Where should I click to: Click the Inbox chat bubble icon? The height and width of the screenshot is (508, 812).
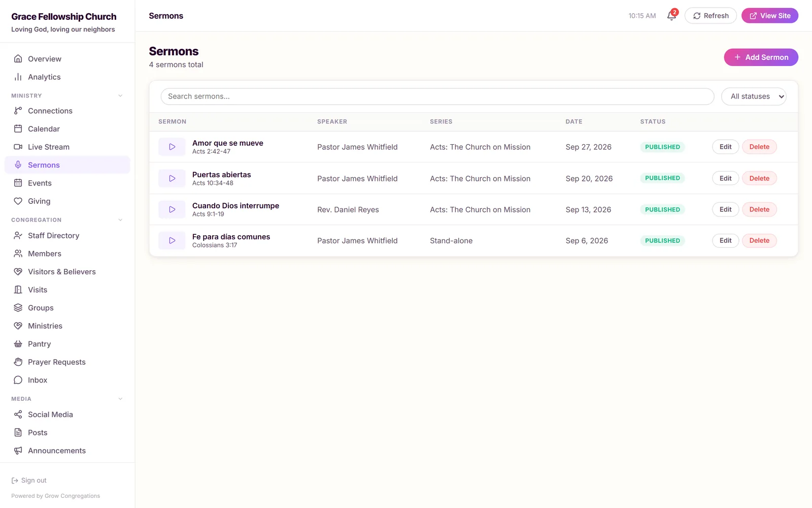tap(18, 380)
